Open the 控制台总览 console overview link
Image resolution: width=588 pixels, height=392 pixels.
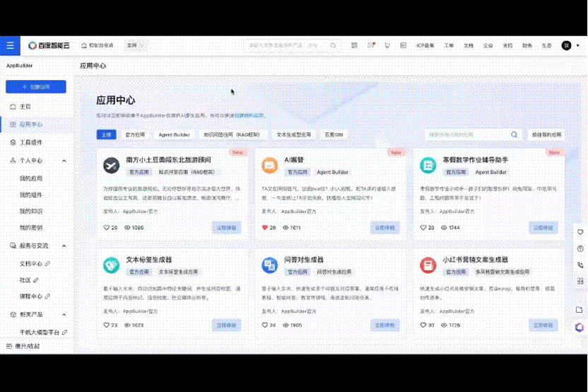pos(98,45)
